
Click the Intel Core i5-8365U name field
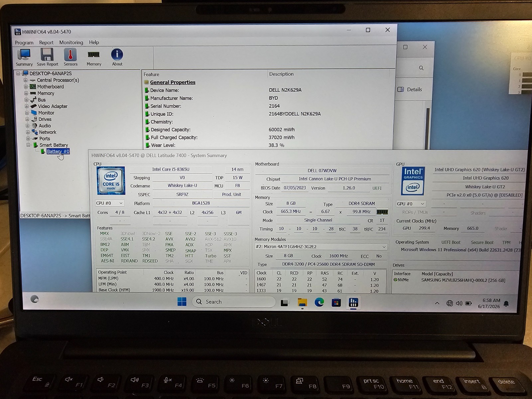(x=171, y=170)
